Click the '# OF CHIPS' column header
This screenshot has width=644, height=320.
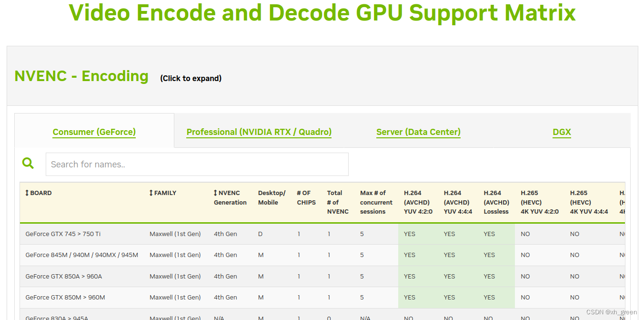306,198
